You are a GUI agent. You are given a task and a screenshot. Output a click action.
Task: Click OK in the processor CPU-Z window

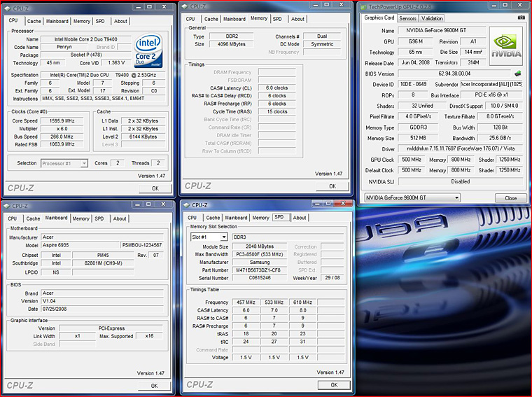coord(155,188)
